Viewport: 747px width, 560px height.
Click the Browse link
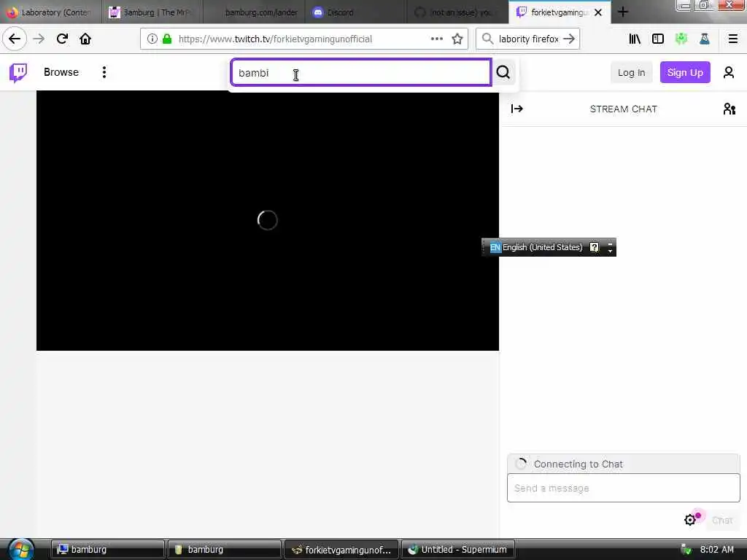(x=61, y=72)
